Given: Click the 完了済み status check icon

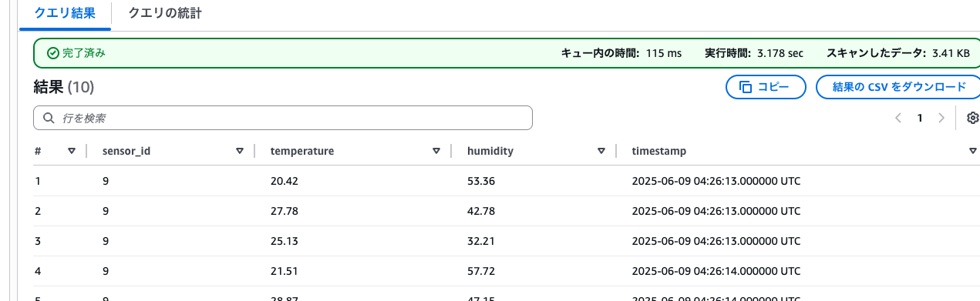Looking at the screenshot, I should 52,53.
